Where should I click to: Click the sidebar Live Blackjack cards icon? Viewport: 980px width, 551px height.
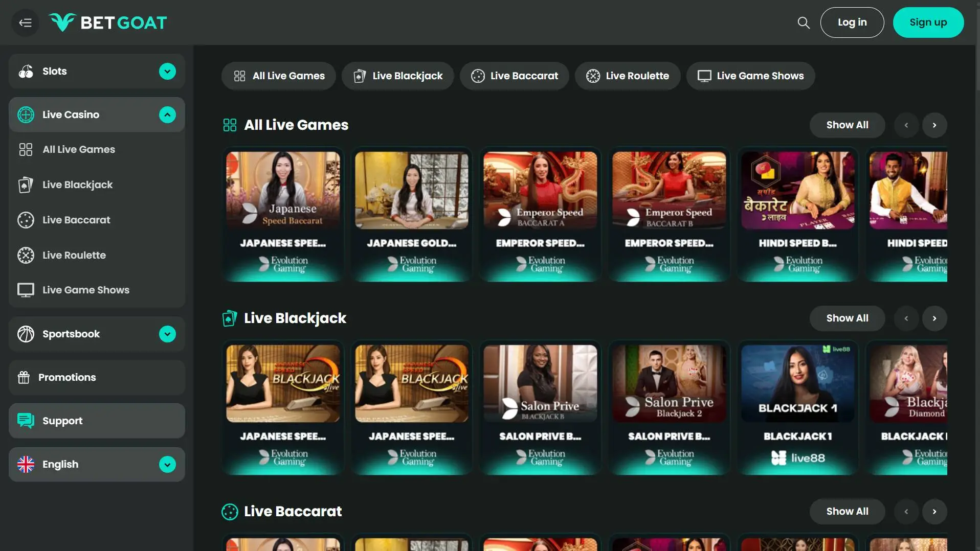click(x=26, y=185)
